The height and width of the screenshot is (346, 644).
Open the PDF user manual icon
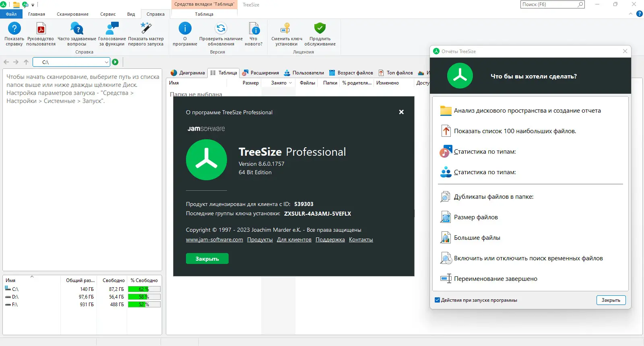41,29
